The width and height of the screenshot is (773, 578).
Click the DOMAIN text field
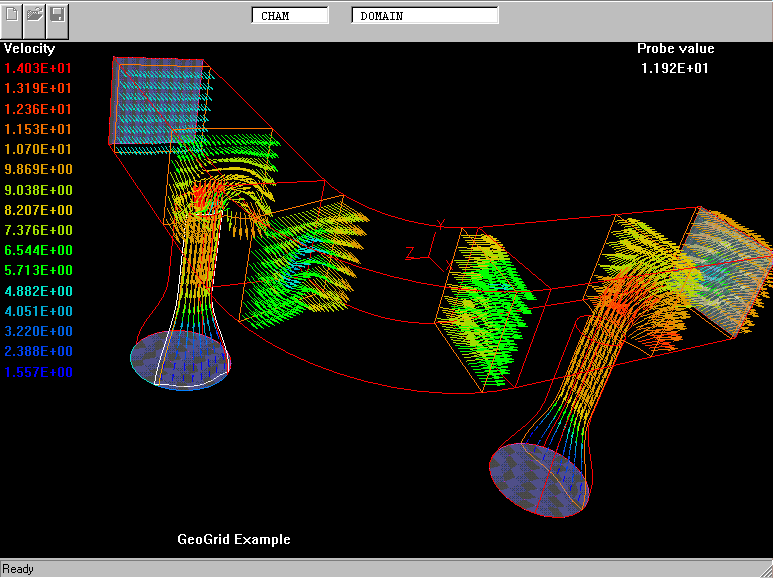click(425, 16)
